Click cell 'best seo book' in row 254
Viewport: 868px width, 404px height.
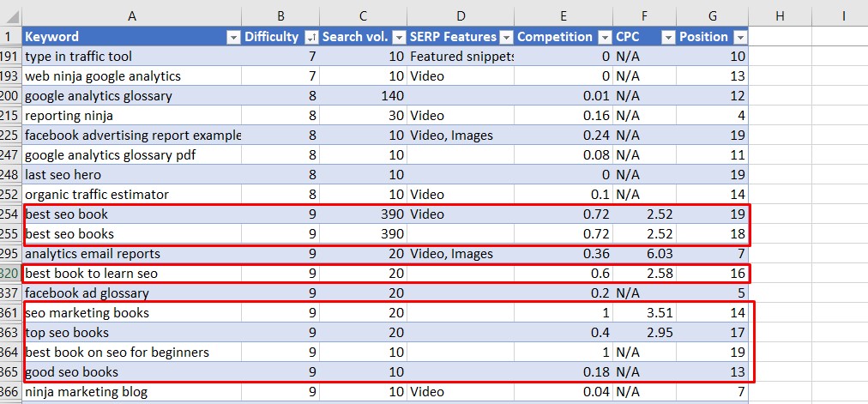tap(132, 214)
